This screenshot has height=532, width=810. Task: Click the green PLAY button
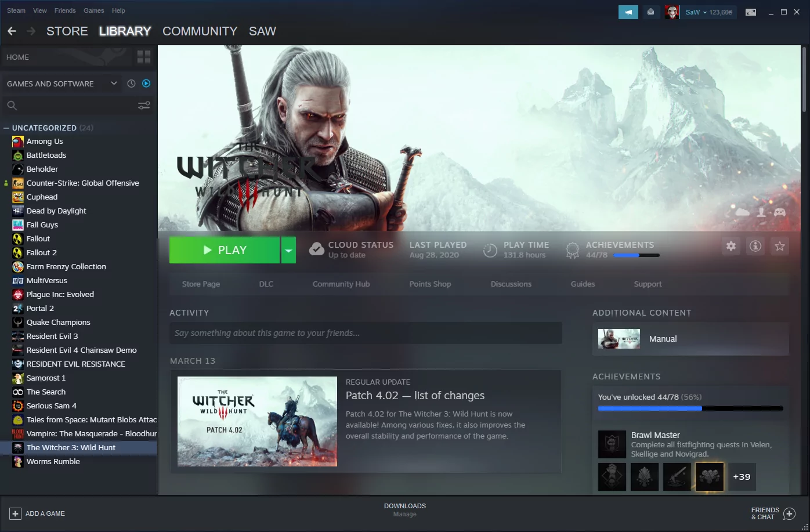point(225,250)
